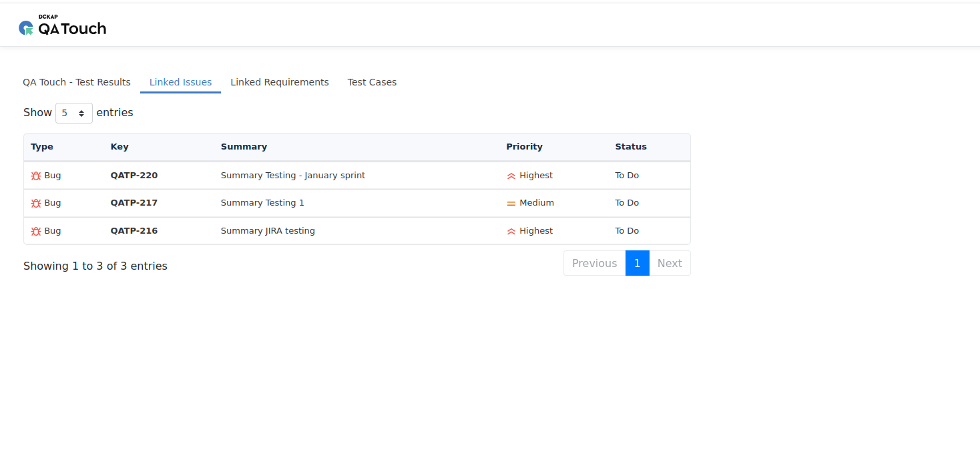
Task: Click Highest priority icon for QATP-216
Action: coord(511,232)
